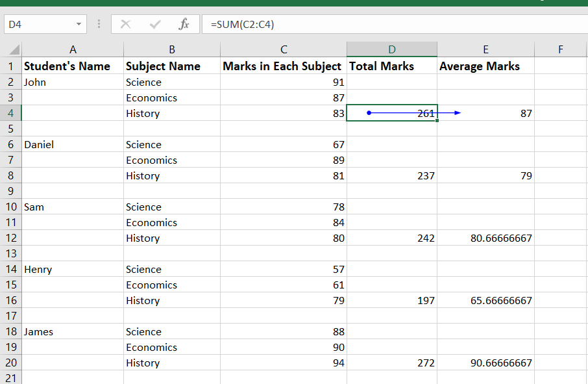588x384 pixels.
Task: Select row 1 header
Action: tap(10, 66)
